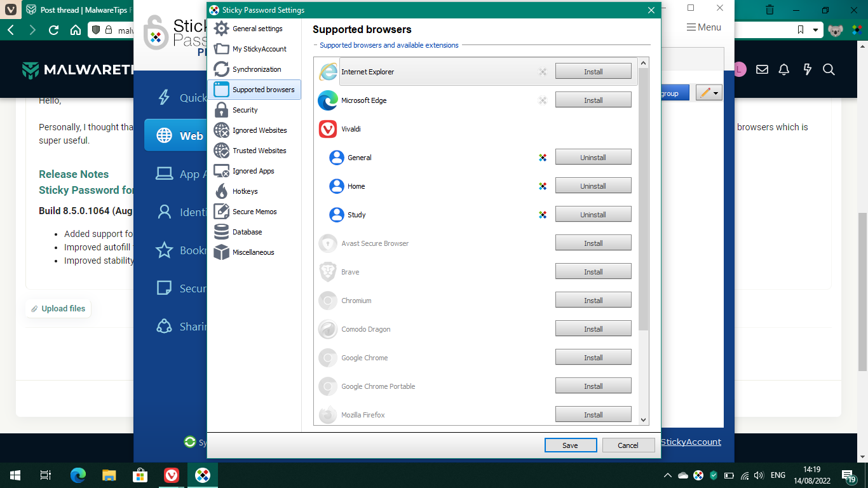The width and height of the screenshot is (868, 488).
Task: Click the sync status icon in main window
Action: [x=189, y=442]
